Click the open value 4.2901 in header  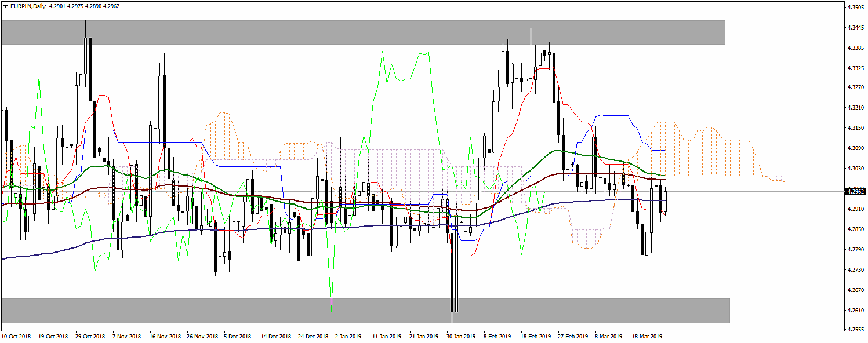click(x=58, y=6)
